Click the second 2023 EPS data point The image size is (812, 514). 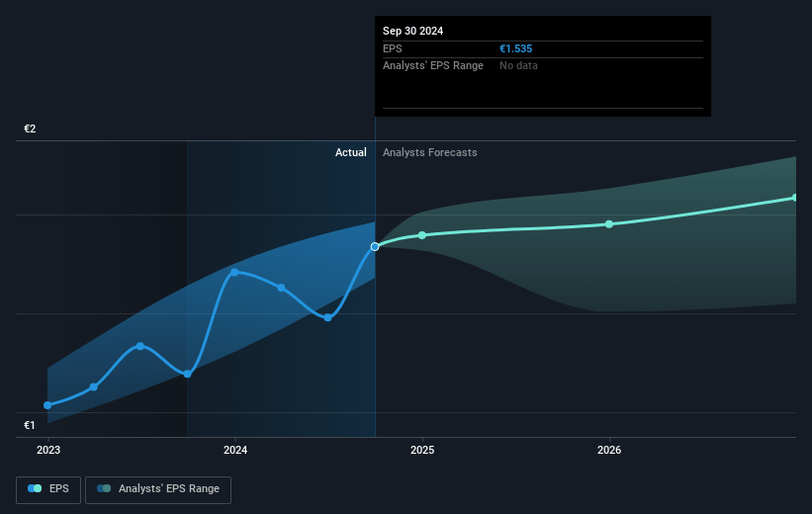point(94,386)
